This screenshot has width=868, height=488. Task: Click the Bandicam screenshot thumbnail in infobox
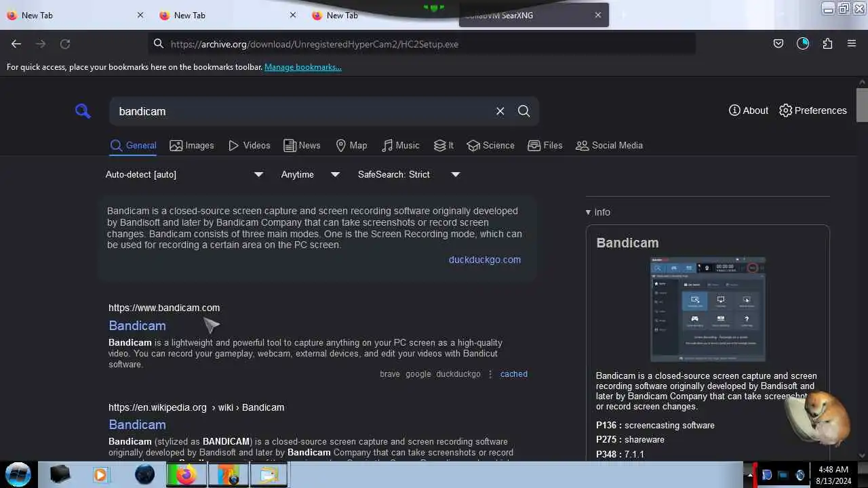tap(707, 309)
